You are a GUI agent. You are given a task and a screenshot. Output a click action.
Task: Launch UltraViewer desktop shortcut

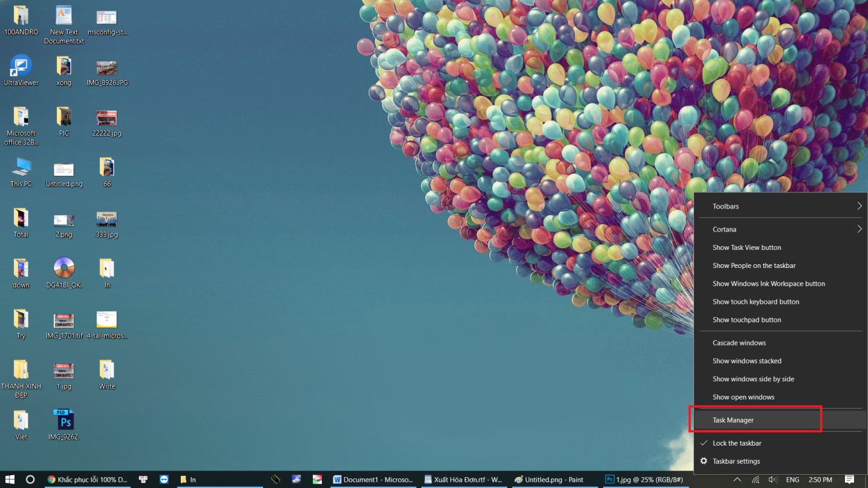point(21,71)
